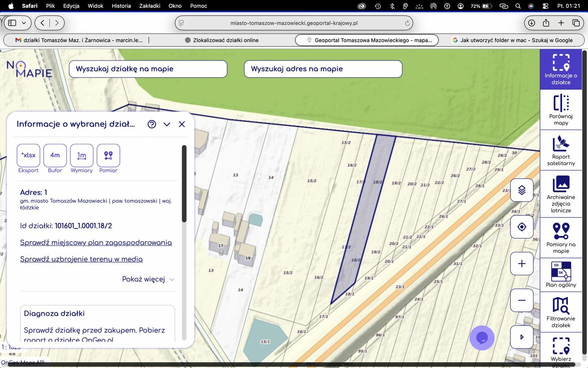Viewport: 588px width, 368px height.
Task: Zoom in with the plus button
Action: [x=522, y=263]
